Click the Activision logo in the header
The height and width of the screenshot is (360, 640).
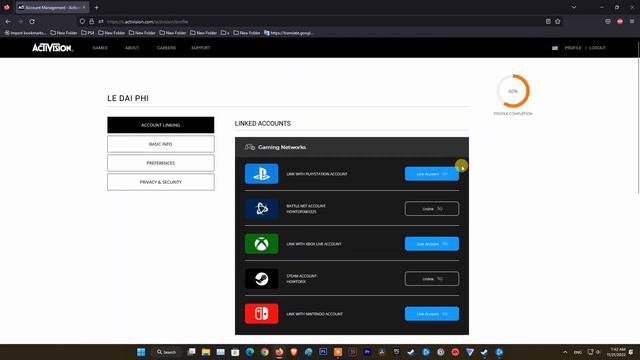pos(52,48)
